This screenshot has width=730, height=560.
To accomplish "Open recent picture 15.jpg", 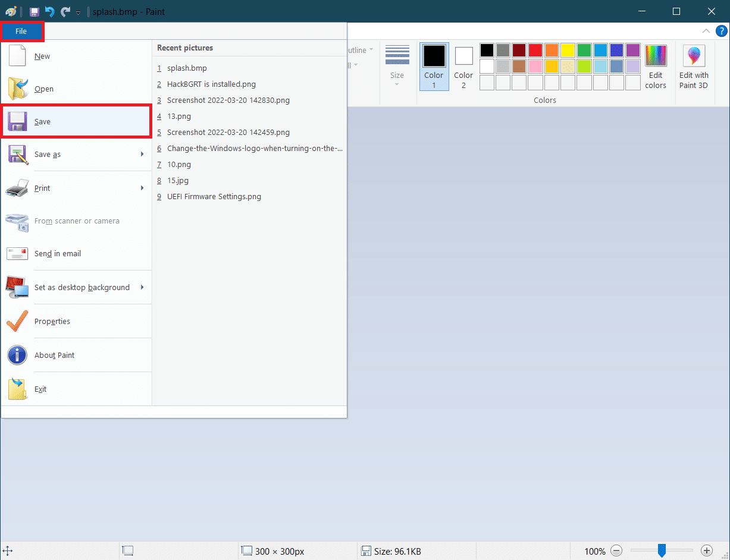I will 250,181.
